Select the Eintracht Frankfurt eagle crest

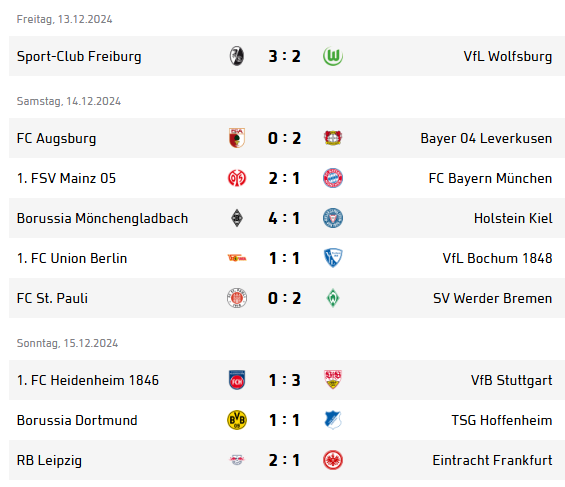(x=333, y=460)
